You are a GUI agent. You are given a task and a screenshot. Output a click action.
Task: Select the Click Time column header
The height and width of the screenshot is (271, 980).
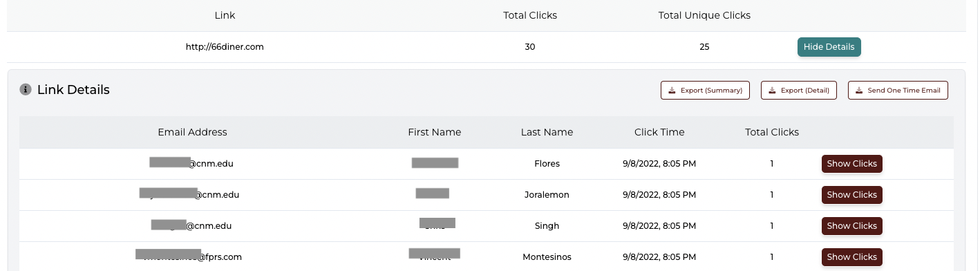click(x=659, y=132)
